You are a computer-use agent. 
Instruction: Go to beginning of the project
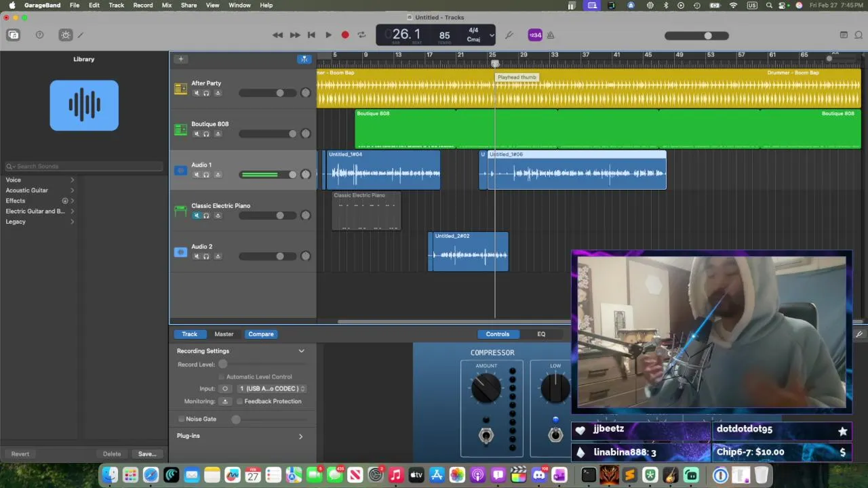click(x=311, y=35)
